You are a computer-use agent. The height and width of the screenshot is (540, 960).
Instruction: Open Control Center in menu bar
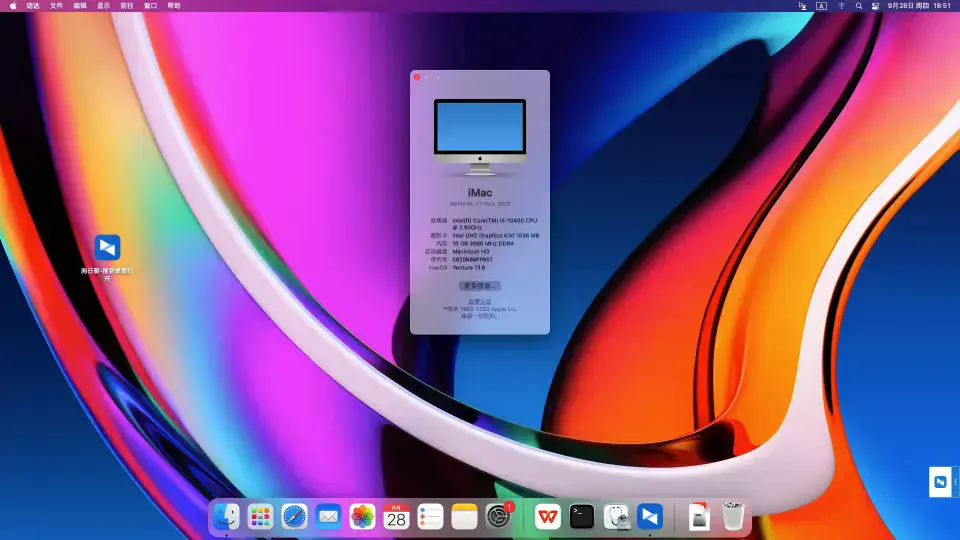876,6
